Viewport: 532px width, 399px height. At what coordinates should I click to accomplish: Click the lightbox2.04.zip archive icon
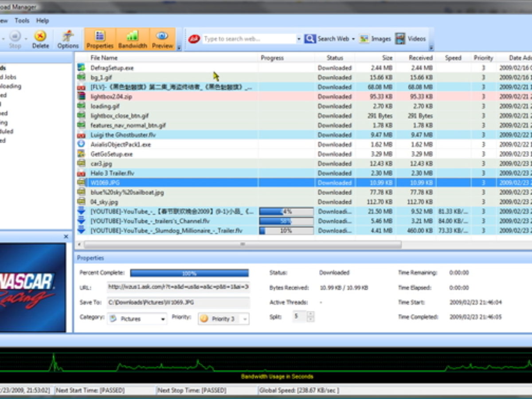point(81,96)
